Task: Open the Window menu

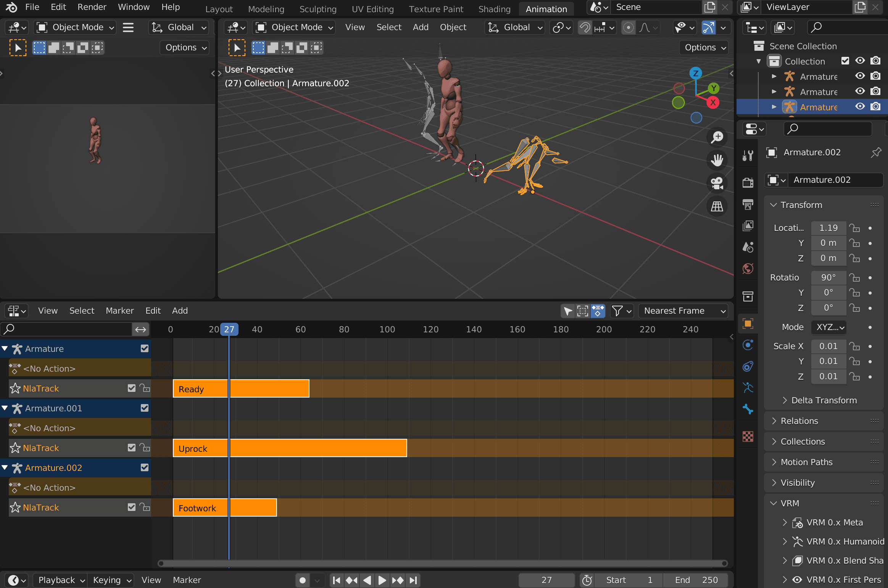Action: (134, 7)
